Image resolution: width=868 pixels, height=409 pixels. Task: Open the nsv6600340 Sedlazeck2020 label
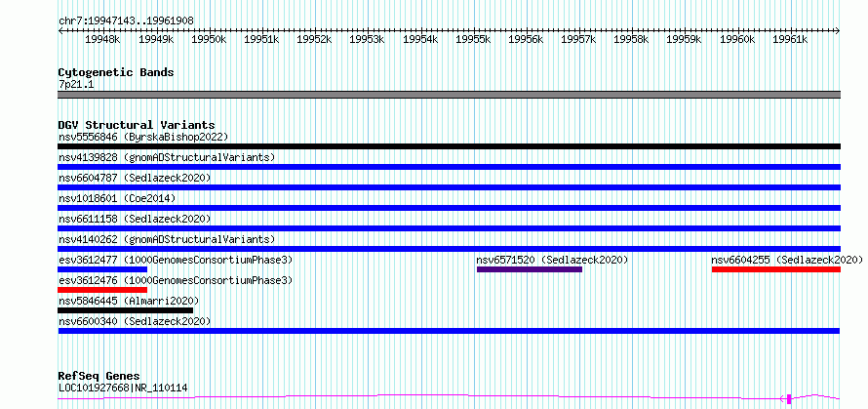point(135,321)
